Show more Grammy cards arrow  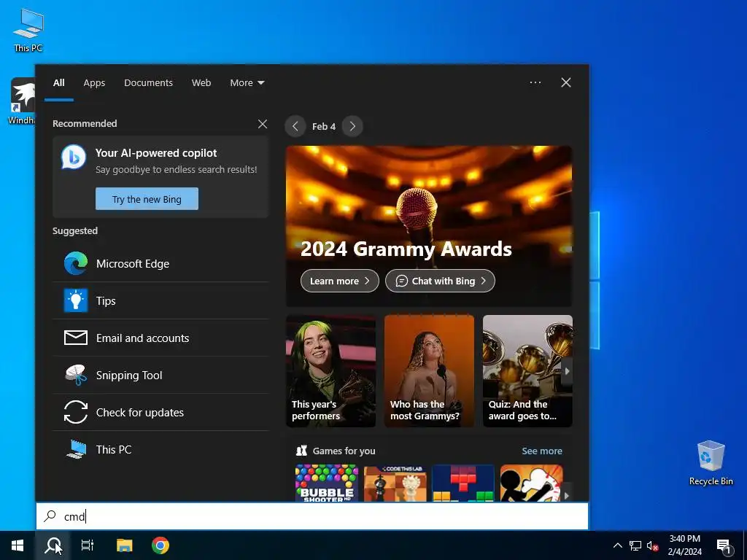567,371
